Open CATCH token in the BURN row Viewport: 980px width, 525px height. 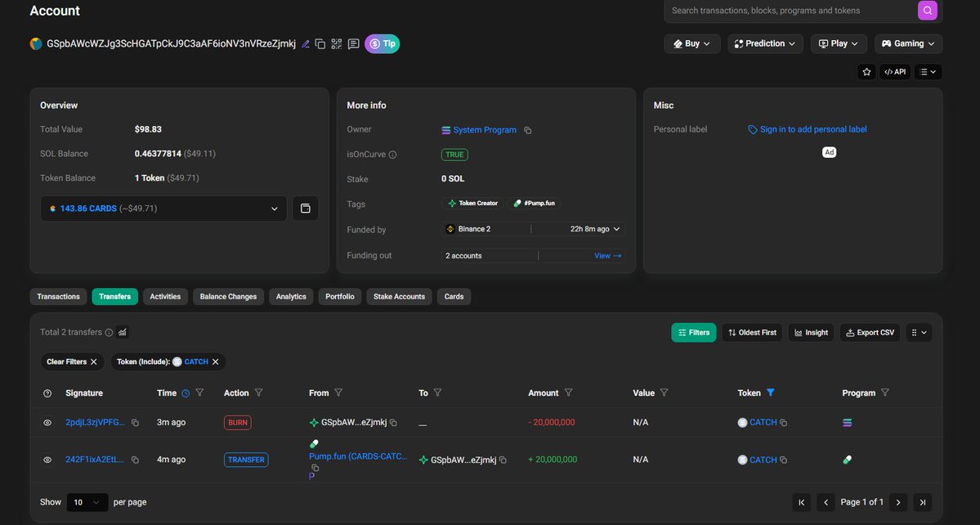tap(763, 423)
